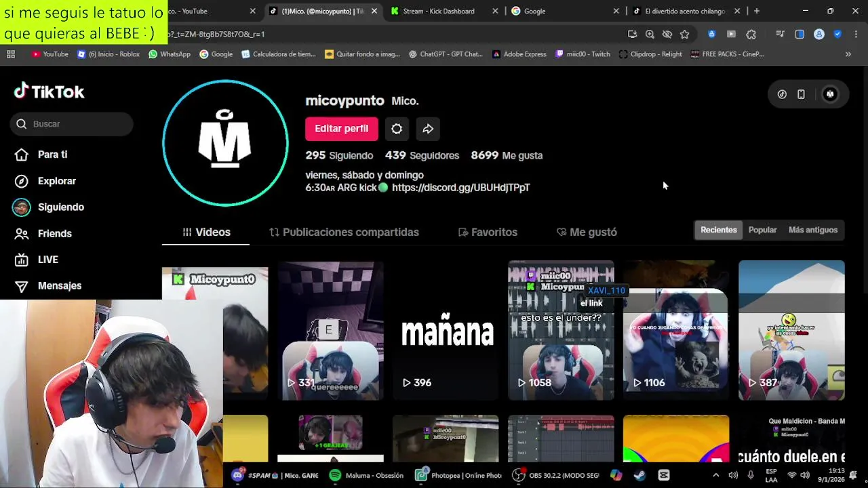
Task: Click the top-right profile avatar icon
Action: point(830,94)
